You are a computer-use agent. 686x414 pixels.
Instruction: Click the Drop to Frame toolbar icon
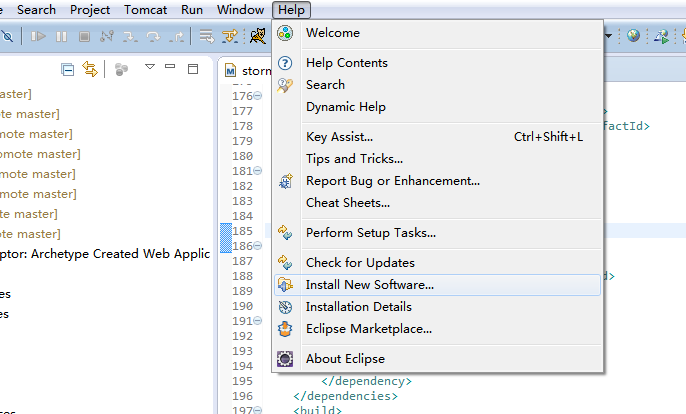tap(206, 36)
